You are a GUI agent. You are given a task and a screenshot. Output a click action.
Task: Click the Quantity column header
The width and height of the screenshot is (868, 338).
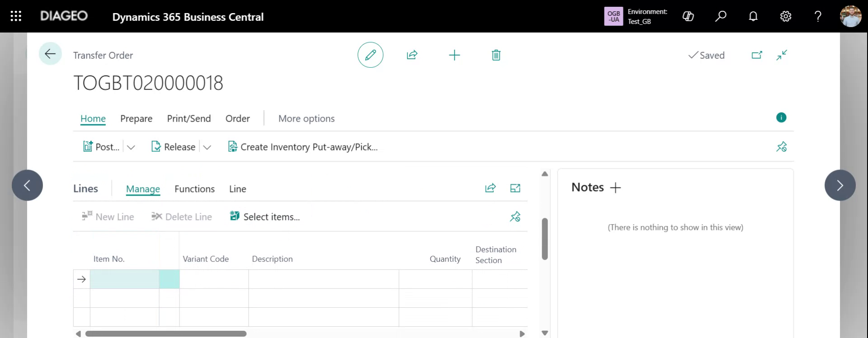tap(445, 259)
